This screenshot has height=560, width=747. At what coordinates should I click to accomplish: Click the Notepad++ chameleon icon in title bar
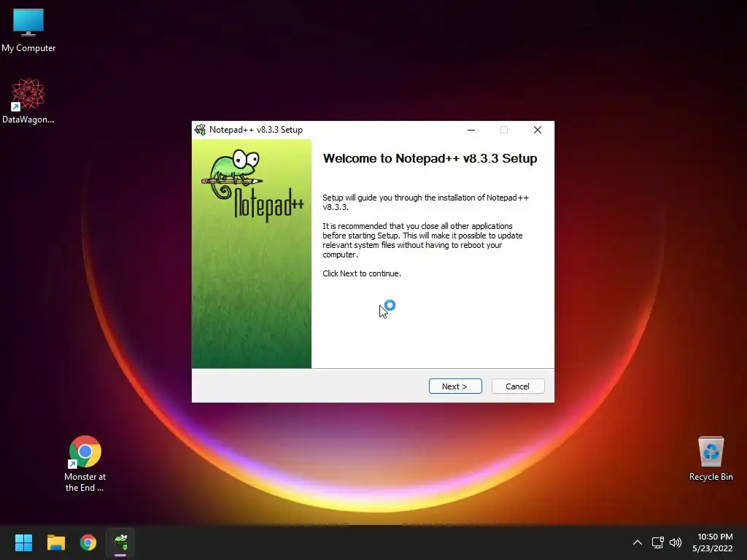pos(200,130)
